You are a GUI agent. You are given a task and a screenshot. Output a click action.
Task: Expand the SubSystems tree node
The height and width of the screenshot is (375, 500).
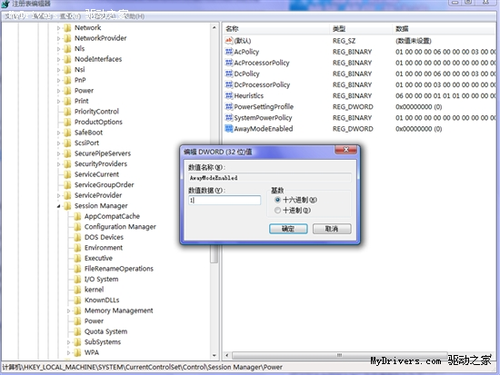pyautogui.click(x=69, y=342)
